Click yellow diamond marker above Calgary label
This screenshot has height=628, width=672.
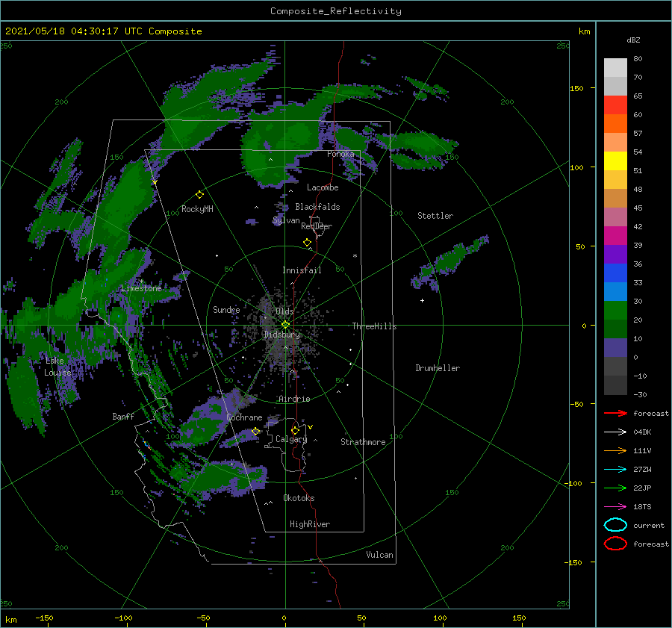click(295, 430)
